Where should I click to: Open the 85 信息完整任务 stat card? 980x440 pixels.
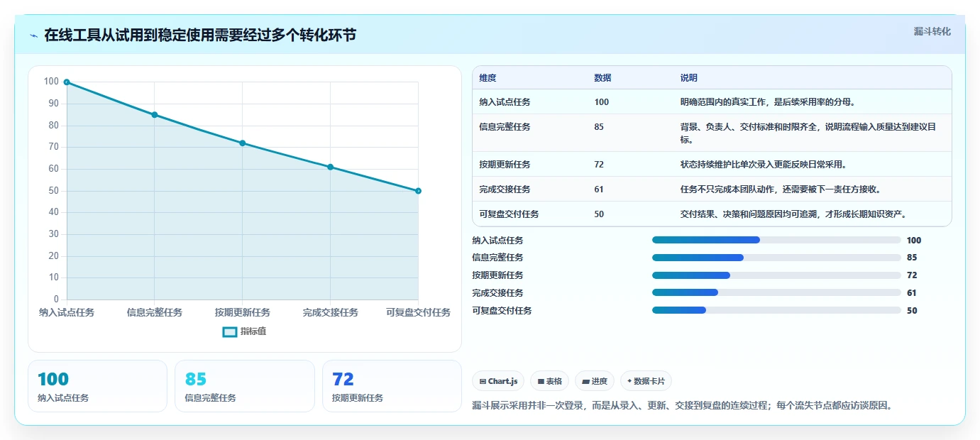click(245, 386)
